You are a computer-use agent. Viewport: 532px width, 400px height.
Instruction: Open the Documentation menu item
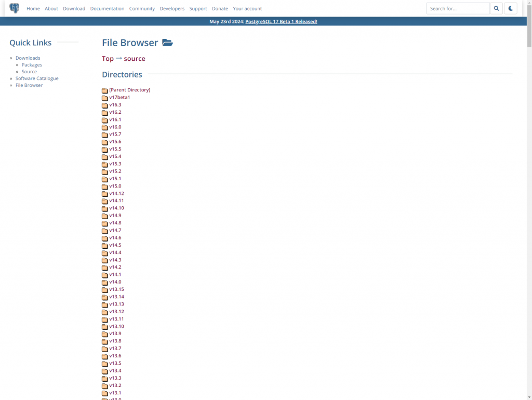click(107, 8)
